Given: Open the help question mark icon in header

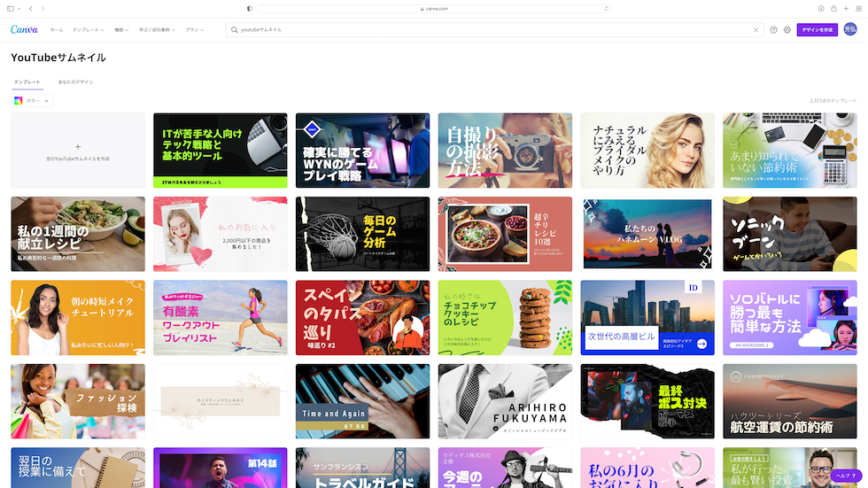Looking at the screenshot, I should coord(773,30).
